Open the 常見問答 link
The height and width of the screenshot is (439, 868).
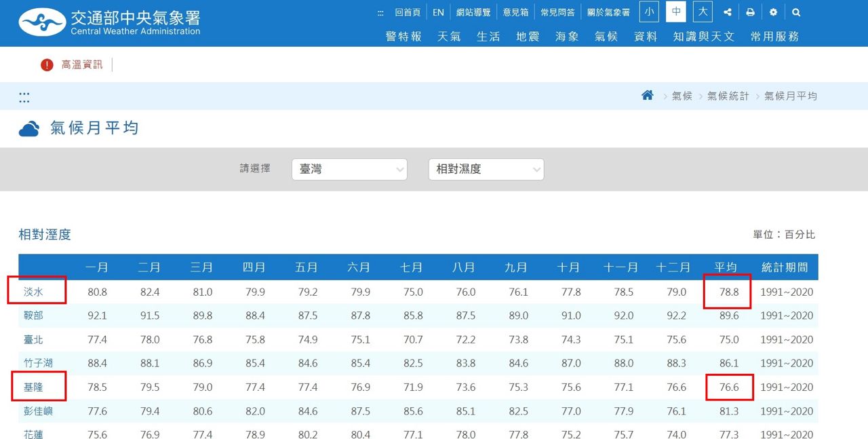tap(557, 12)
